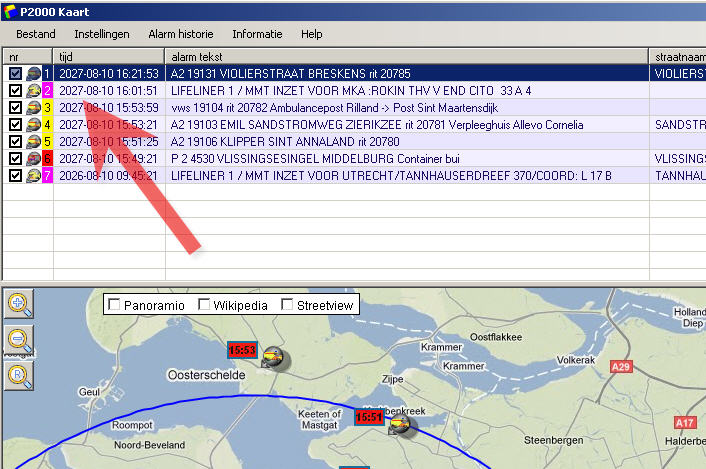The height and width of the screenshot is (469, 706).
Task: Select LIFELINER 1 UTRECHT/TANNHAUSERDREEF alarm
Action: click(391, 176)
